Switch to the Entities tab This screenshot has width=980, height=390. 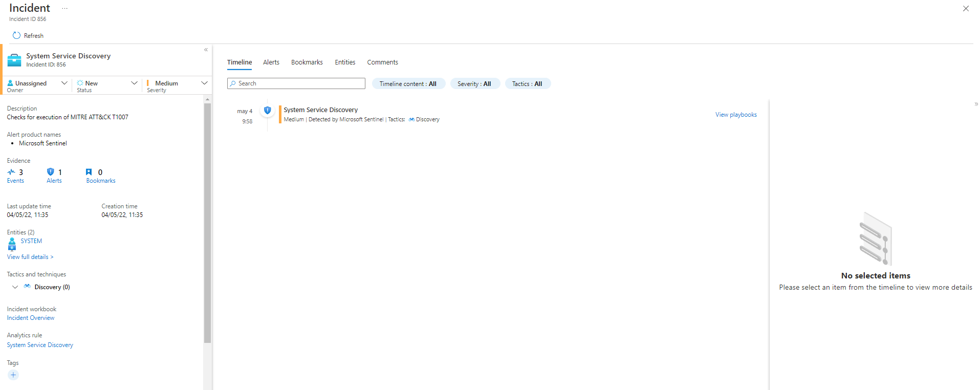(x=345, y=62)
